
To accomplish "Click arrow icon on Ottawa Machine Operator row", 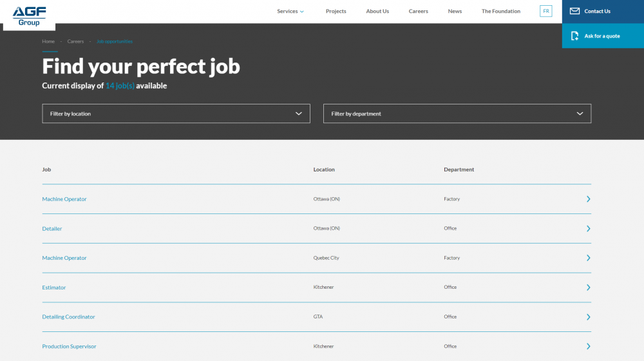I will 588,199.
